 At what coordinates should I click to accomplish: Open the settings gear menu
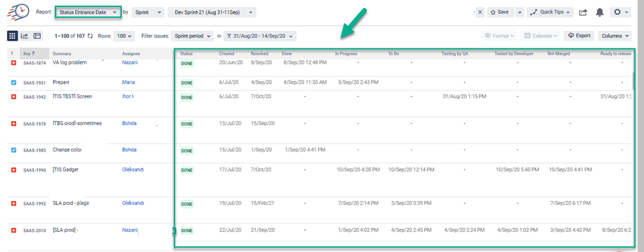pos(620,12)
